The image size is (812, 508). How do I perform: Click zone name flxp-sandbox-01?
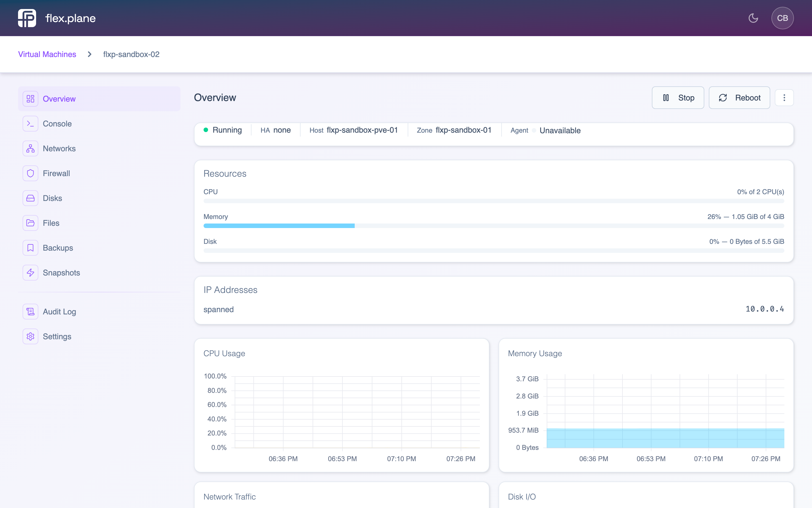click(464, 130)
